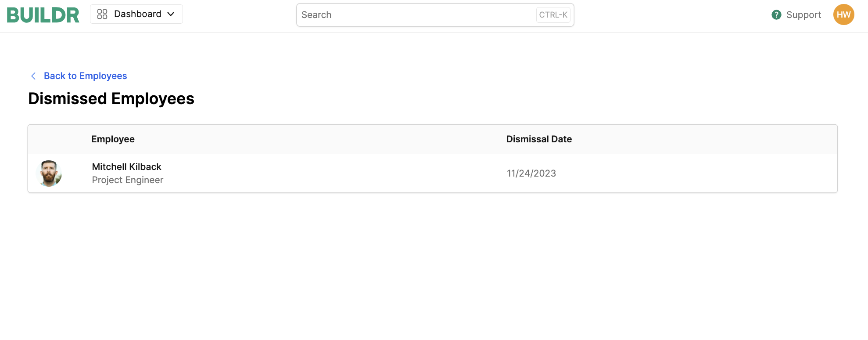Click the CTRL-K shortcut badge
Image resolution: width=868 pixels, height=340 pixels.
(553, 15)
